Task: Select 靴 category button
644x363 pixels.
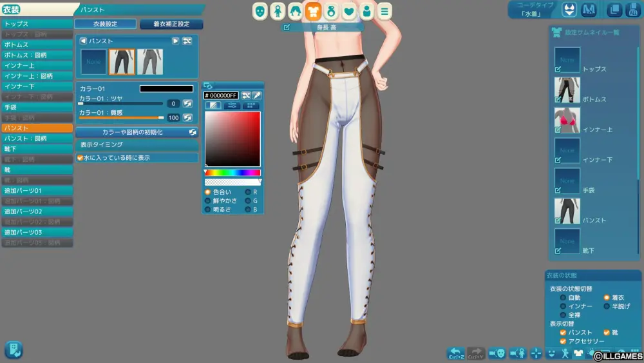Action: pyautogui.click(x=37, y=170)
